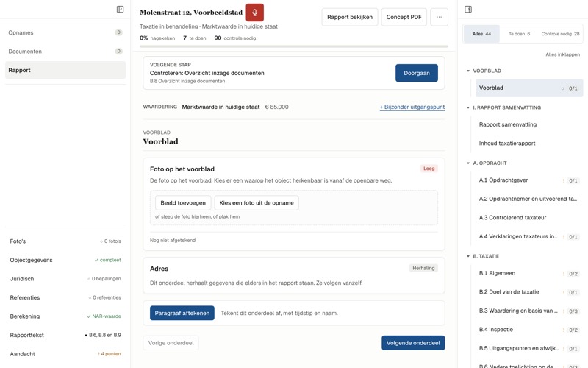Switch to the Te doen 6 tab
The image size is (588, 368).
(519, 34)
